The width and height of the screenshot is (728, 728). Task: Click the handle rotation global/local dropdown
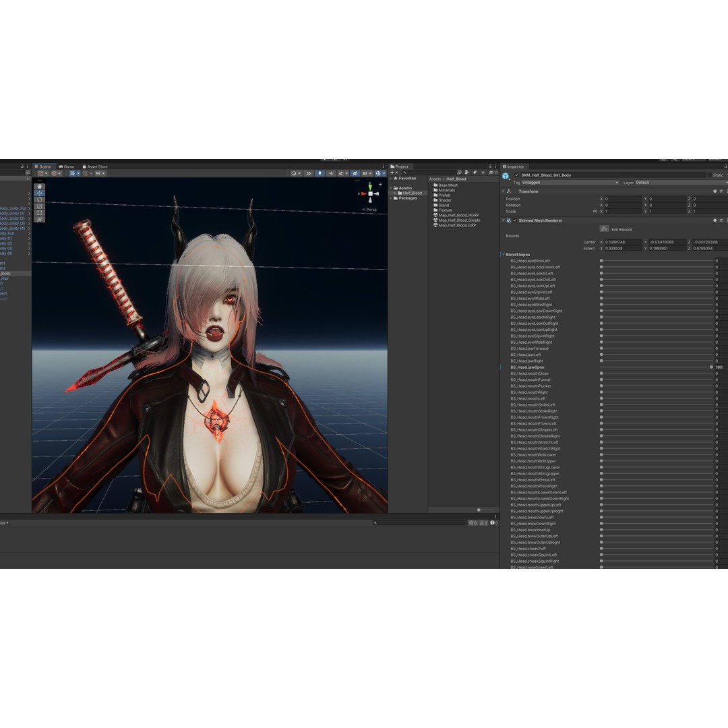coord(56,173)
